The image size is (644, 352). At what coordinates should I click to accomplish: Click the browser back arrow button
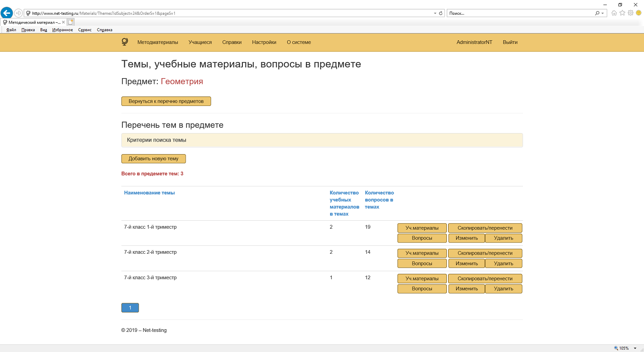click(7, 13)
